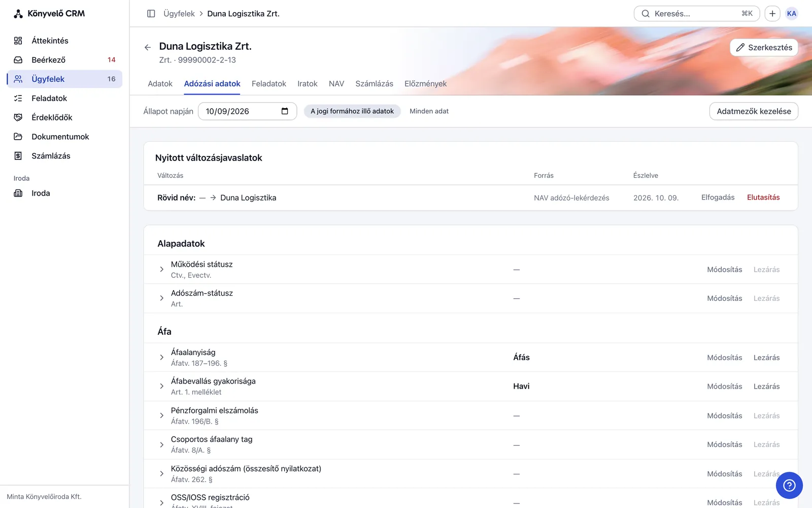Click the Állapot napján date field
Viewport: 812px width, 508px height.
point(247,111)
